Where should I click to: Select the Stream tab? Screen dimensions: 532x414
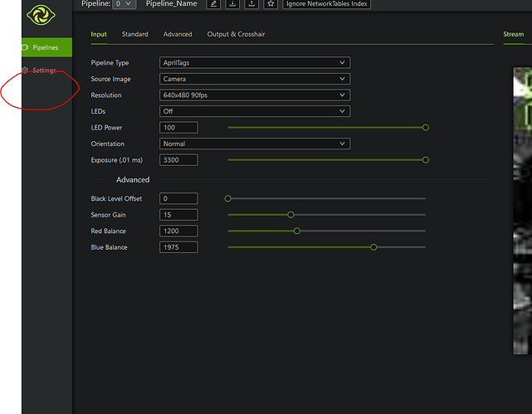(514, 34)
